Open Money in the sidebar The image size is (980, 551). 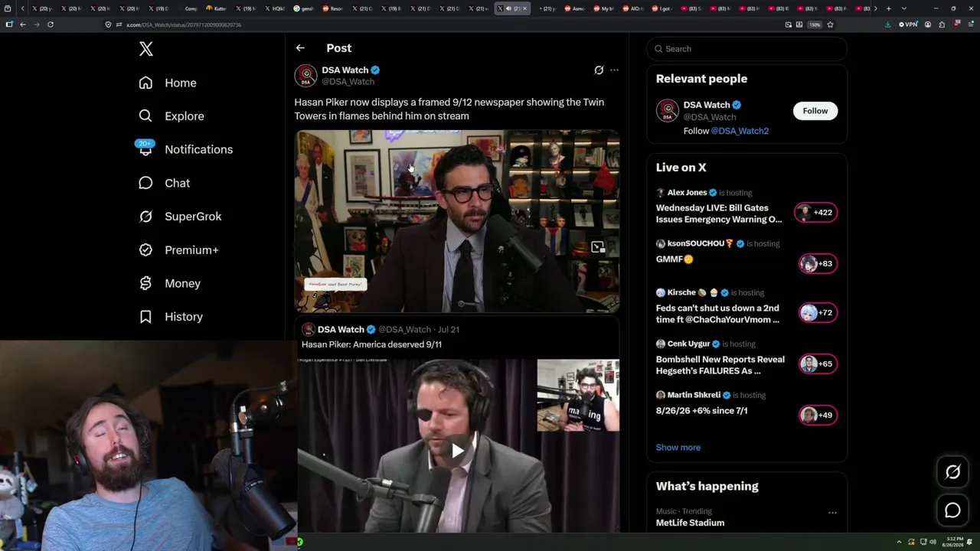pyautogui.click(x=169, y=283)
